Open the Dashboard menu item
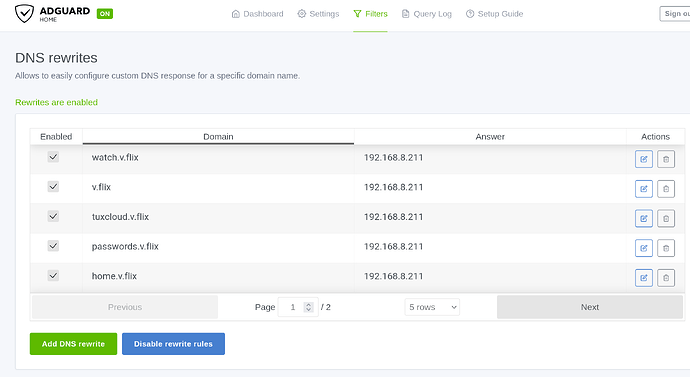 [257, 14]
